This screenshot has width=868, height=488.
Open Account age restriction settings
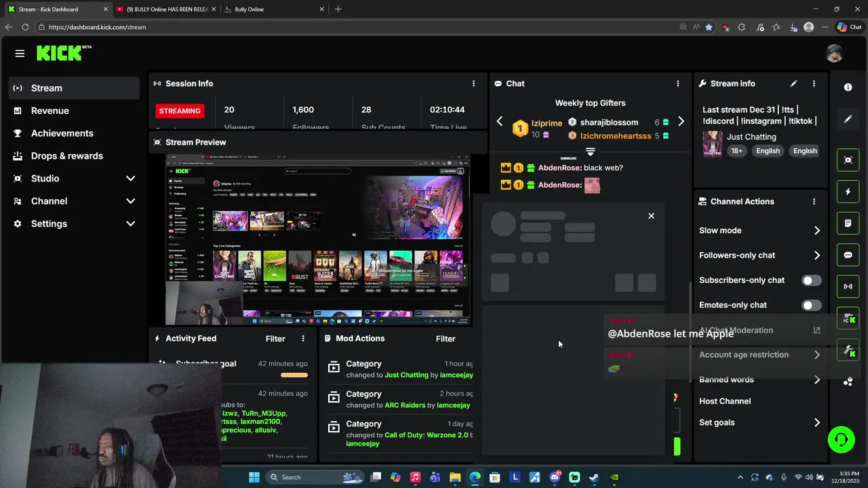tap(760, 354)
